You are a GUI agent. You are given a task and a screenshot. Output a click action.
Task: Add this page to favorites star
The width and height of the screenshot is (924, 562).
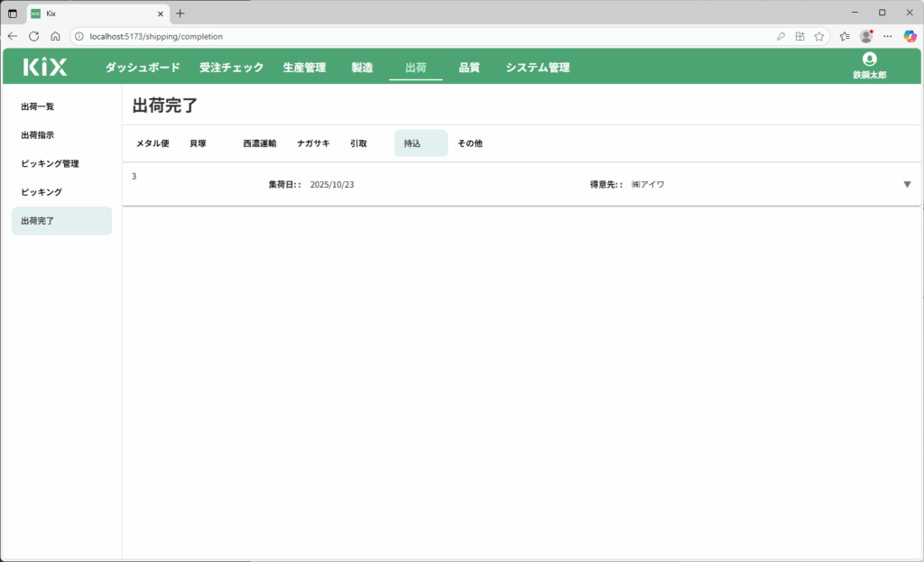pos(818,36)
